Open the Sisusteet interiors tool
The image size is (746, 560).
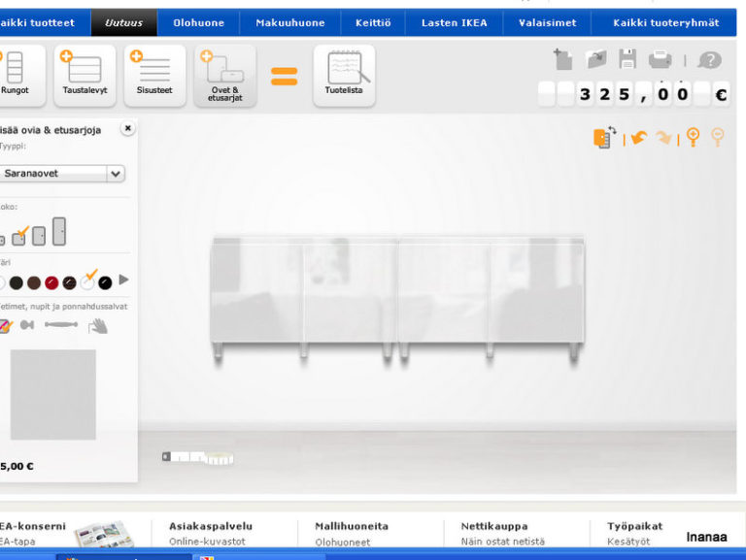pyautogui.click(x=154, y=75)
